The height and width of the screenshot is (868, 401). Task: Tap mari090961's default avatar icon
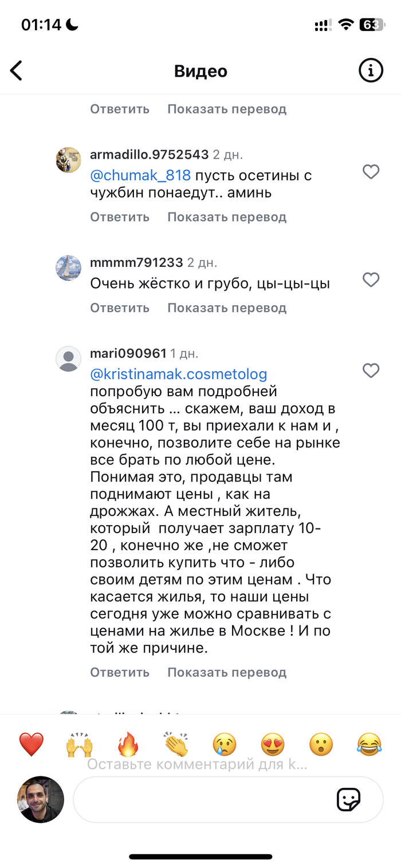coord(68,358)
